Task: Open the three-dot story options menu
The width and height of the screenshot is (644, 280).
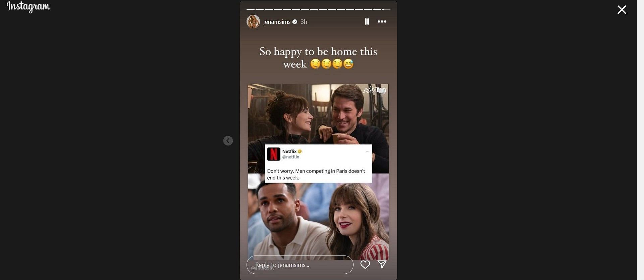Action: (382, 21)
